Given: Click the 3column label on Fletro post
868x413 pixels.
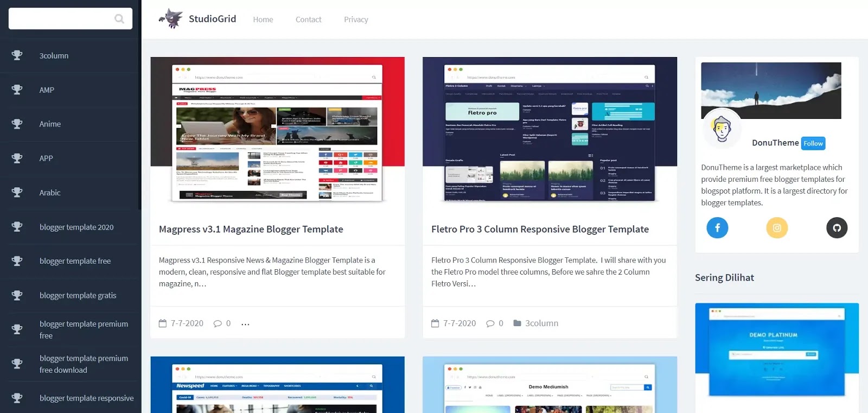Looking at the screenshot, I should (x=541, y=323).
